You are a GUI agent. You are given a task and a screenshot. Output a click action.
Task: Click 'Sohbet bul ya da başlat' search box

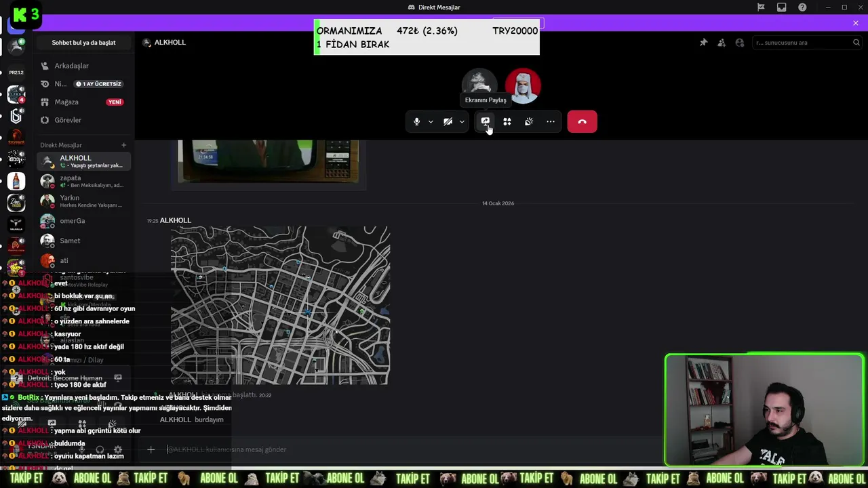(84, 43)
